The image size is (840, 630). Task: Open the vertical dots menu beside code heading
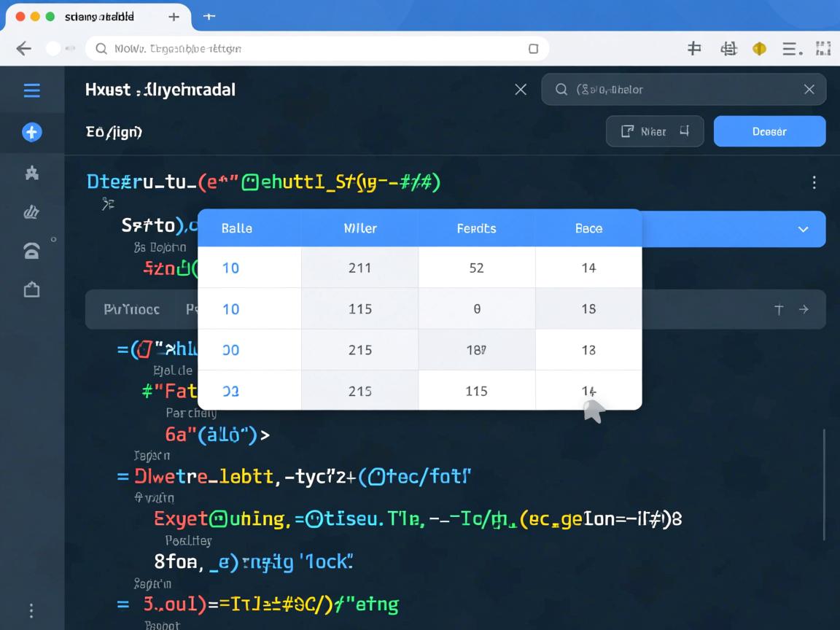814,182
